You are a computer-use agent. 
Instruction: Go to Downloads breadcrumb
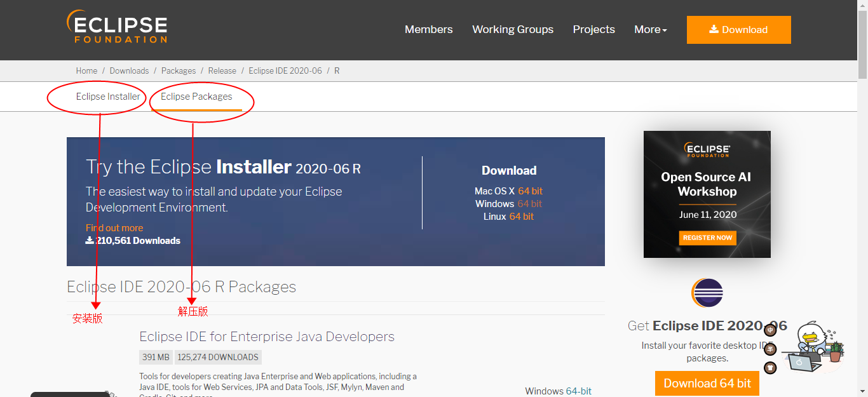click(129, 71)
